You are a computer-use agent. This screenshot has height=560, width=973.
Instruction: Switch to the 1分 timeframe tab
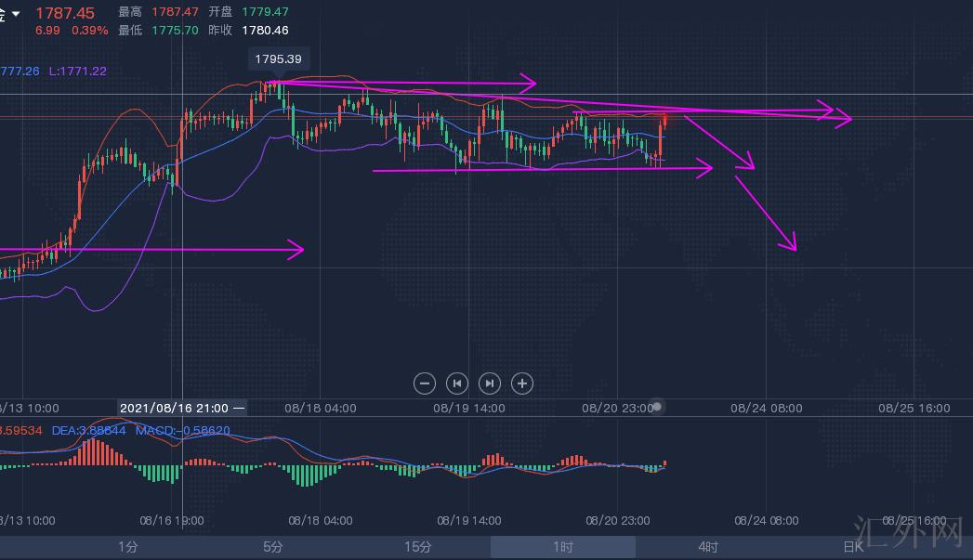click(x=128, y=548)
